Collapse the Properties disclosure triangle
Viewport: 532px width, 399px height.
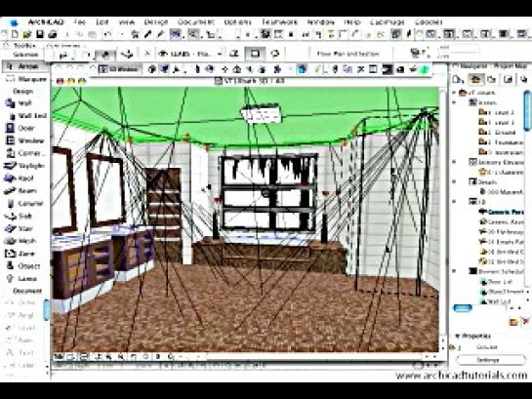[457, 336]
